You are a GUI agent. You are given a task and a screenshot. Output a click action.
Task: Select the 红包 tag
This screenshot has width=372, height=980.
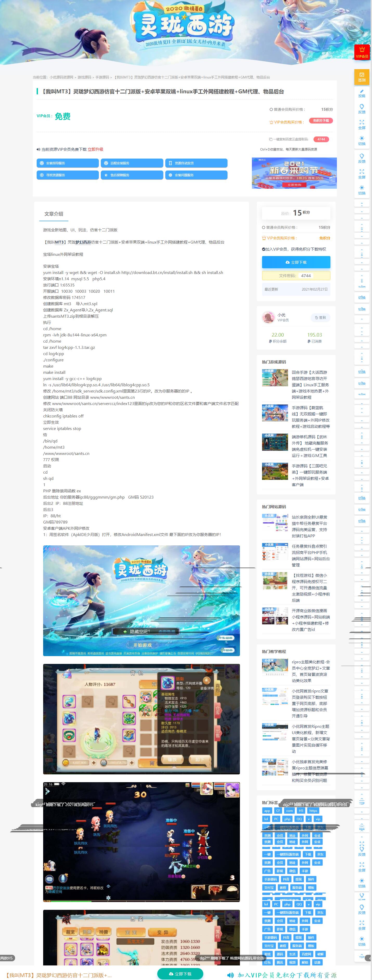click(x=267, y=963)
